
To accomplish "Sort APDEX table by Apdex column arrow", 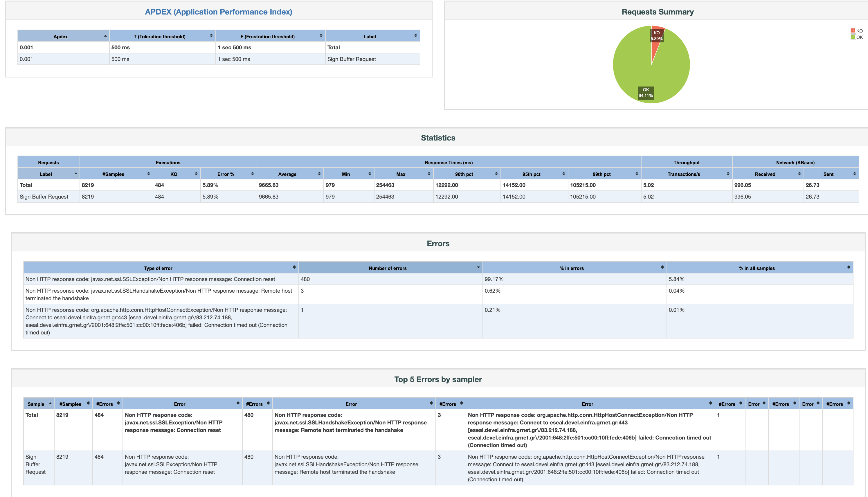I will point(105,36).
